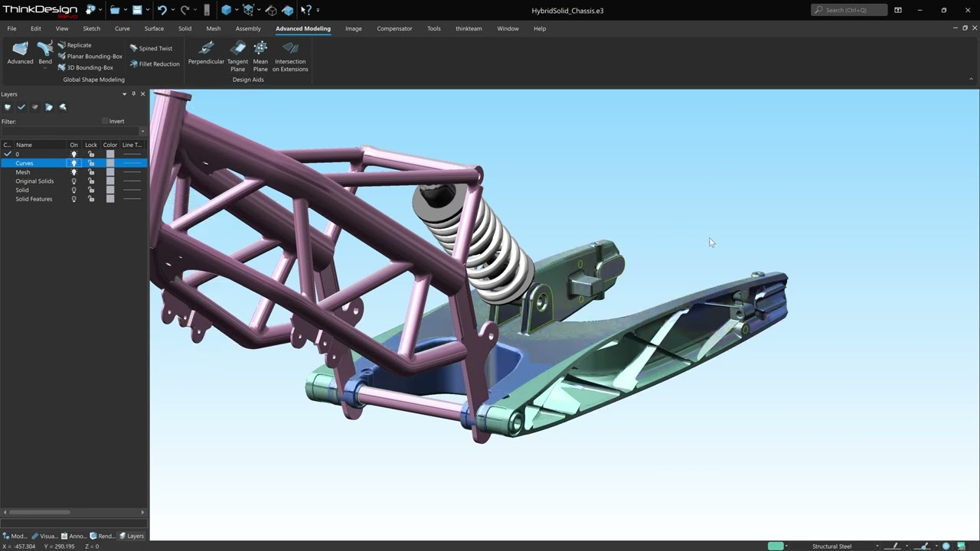
Task: Select the Tangent Plane design aid
Action: 237,57
